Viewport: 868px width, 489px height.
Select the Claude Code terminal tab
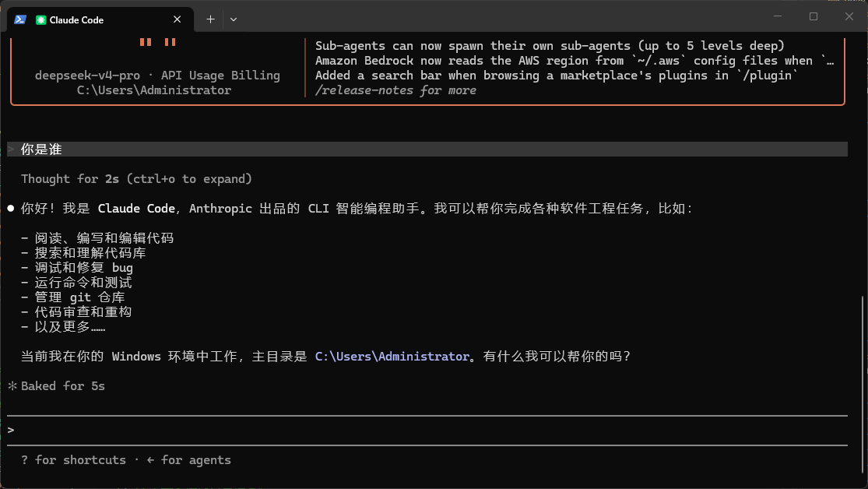coord(100,19)
